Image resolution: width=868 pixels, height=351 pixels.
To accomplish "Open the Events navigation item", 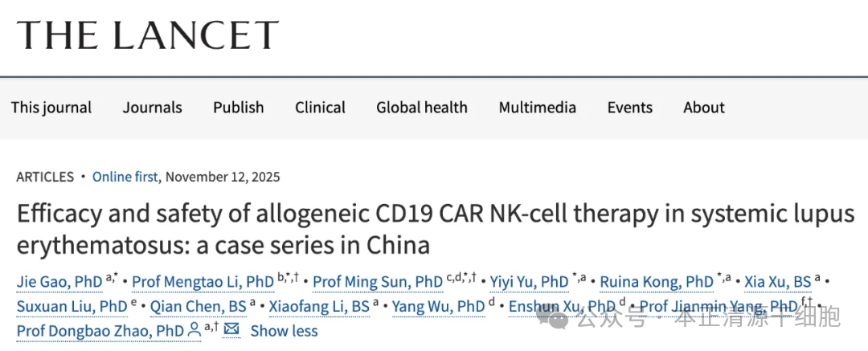I will click(x=630, y=108).
